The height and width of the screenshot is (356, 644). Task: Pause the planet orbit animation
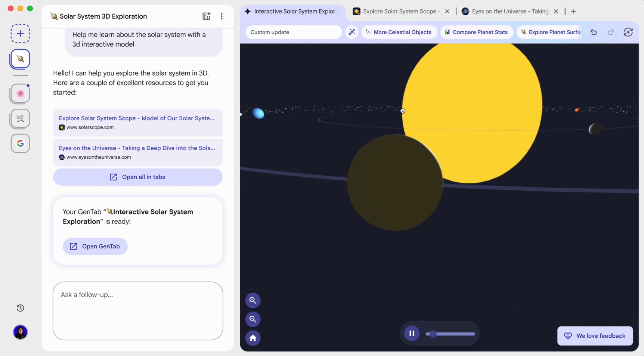(412, 333)
